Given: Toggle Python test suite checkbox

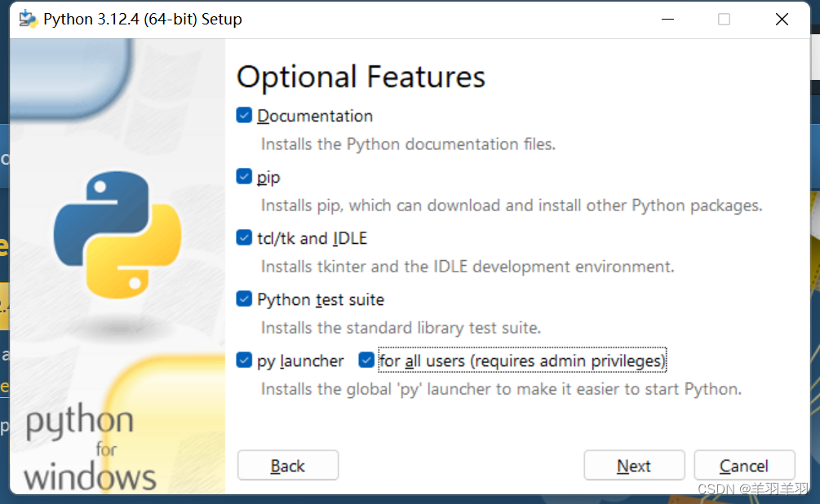Looking at the screenshot, I should 244,298.
